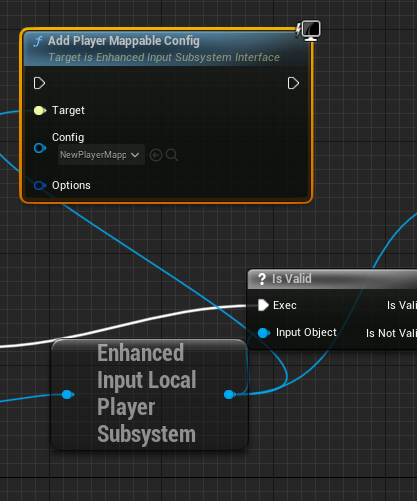Image resolution: width=417 pixels, height=501 pixels.
Task: Select the Is Valid node title
Action: point(292,279)
